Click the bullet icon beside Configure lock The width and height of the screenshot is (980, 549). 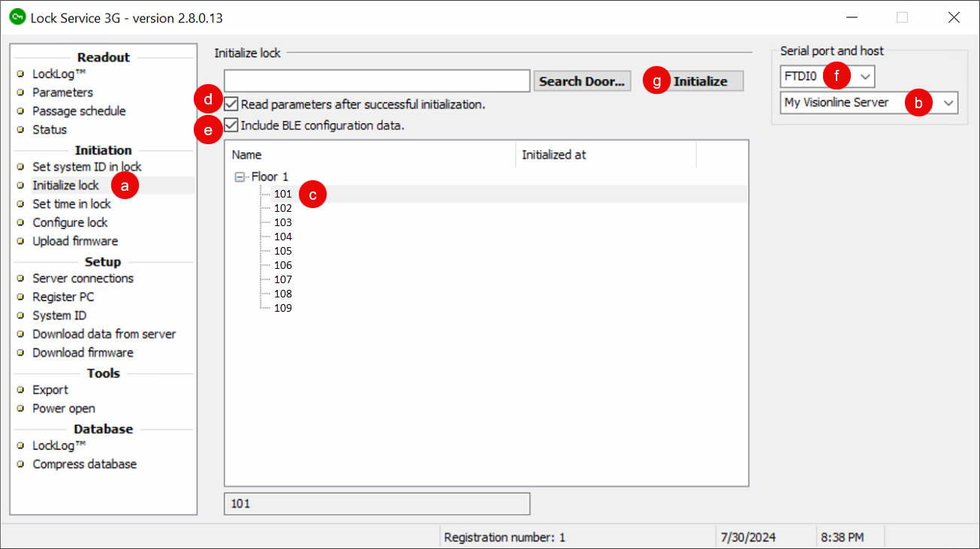[x=21, y=223]
